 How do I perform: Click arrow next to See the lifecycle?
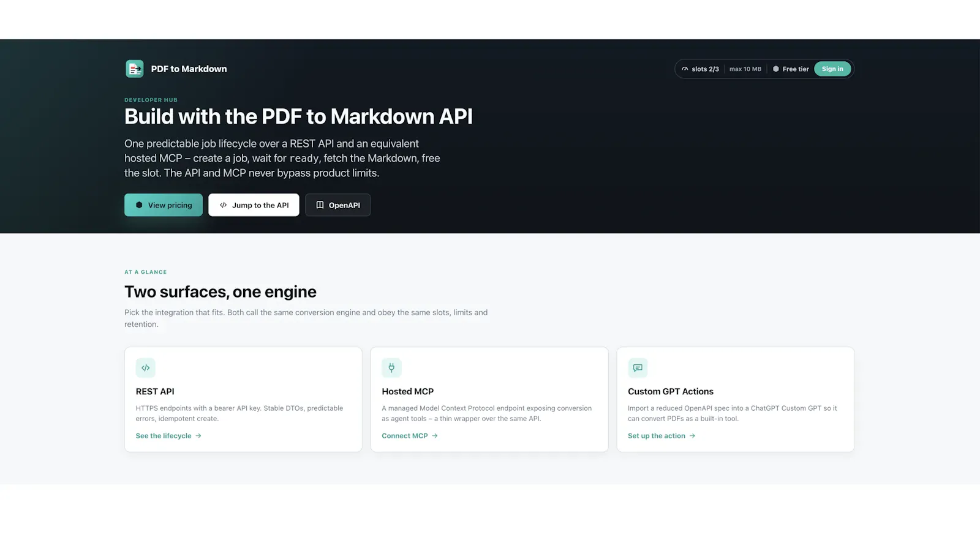pyautogui.click(x=198, y=436)
